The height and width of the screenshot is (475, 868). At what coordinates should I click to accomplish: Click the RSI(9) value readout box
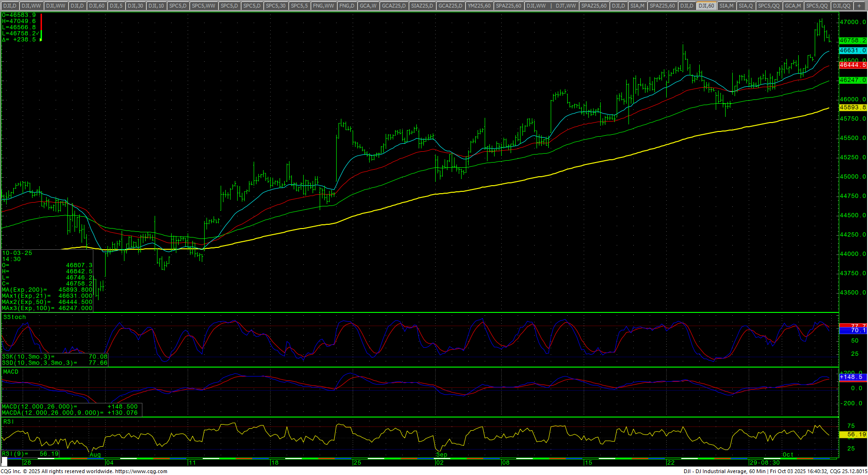click(x=30, y=454)
